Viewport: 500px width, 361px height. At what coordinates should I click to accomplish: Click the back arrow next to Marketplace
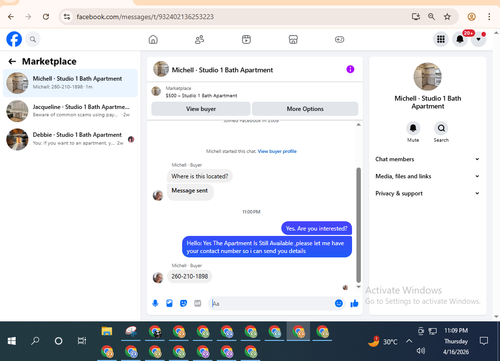(x=12, y=61)
